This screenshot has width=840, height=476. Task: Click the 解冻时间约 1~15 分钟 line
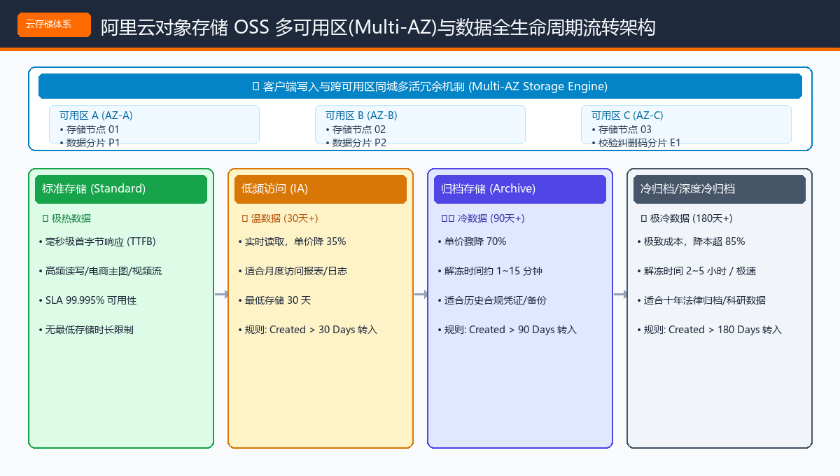click(x=490, y=271)
